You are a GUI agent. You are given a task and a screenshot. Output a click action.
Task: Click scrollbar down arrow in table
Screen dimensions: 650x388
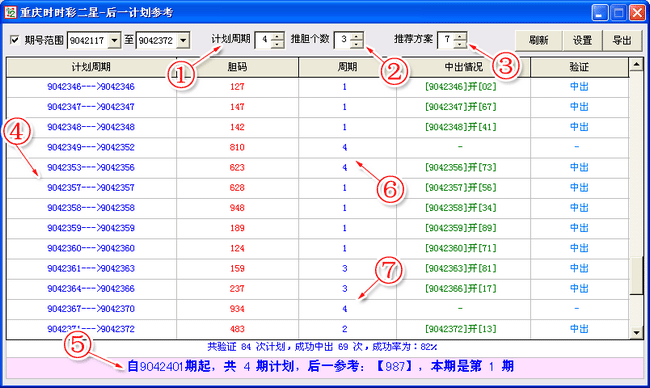coord(636,332)
